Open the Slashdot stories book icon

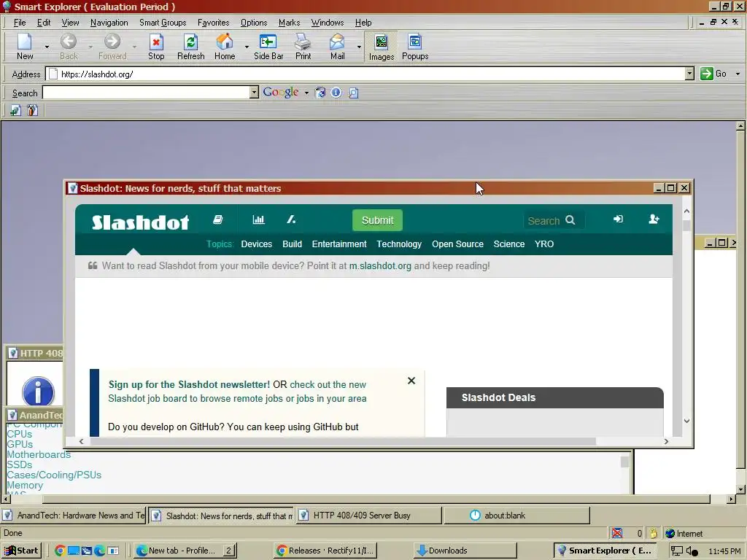pos(217,219)
